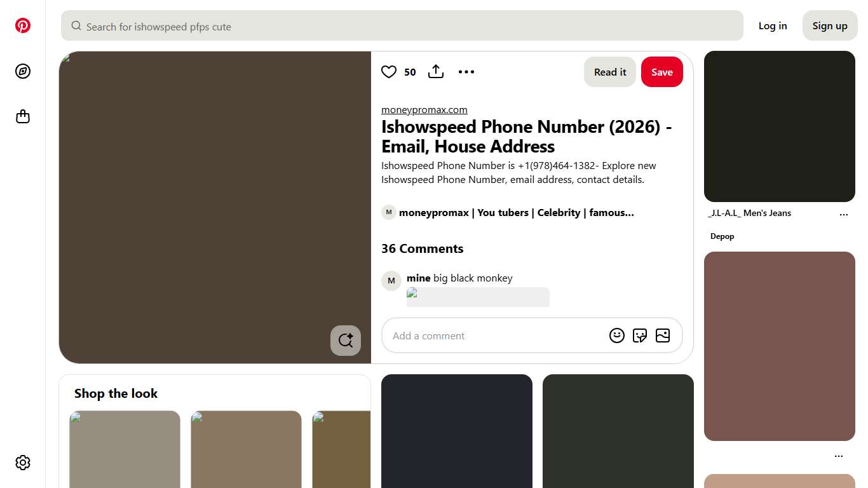The image size is (868, 488).
Task: Like the pin using the heart icon
Action: click(389, 72)
